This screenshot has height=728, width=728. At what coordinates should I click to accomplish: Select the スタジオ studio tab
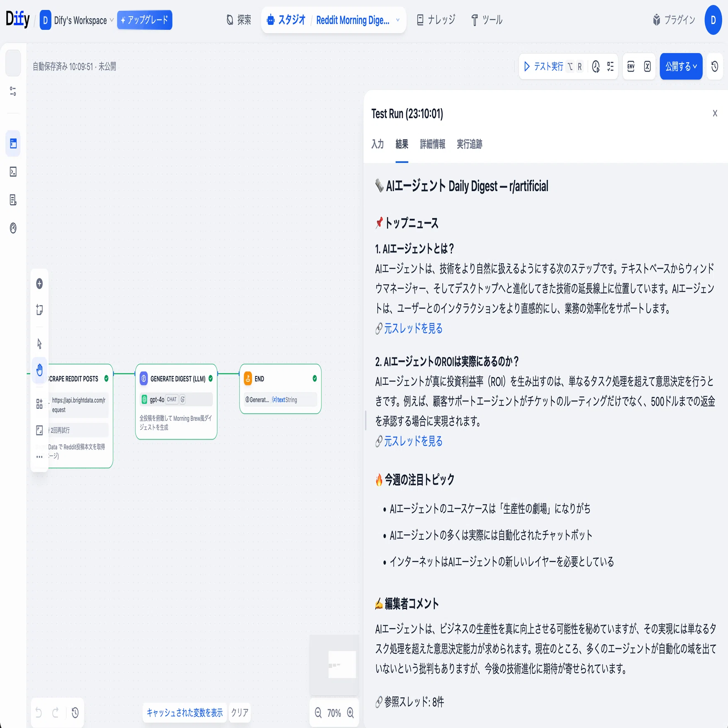(286, 20)
